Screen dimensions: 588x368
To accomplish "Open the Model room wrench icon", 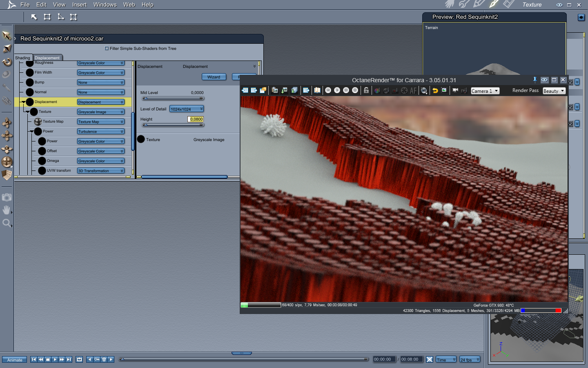I will pos(464,4).
